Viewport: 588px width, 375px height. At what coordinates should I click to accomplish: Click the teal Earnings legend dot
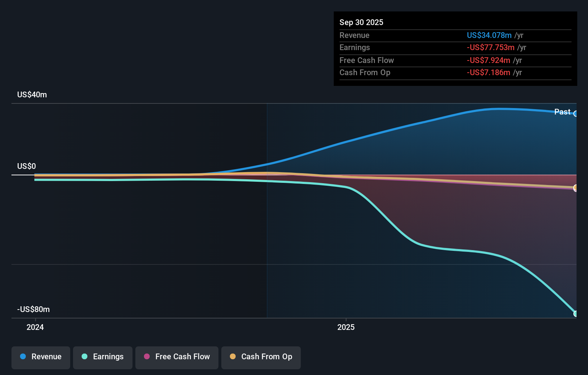tap(84, 357)
